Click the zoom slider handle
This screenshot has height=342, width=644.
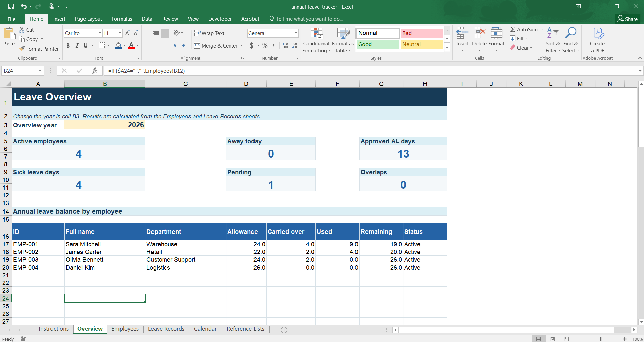pos(600,339)
